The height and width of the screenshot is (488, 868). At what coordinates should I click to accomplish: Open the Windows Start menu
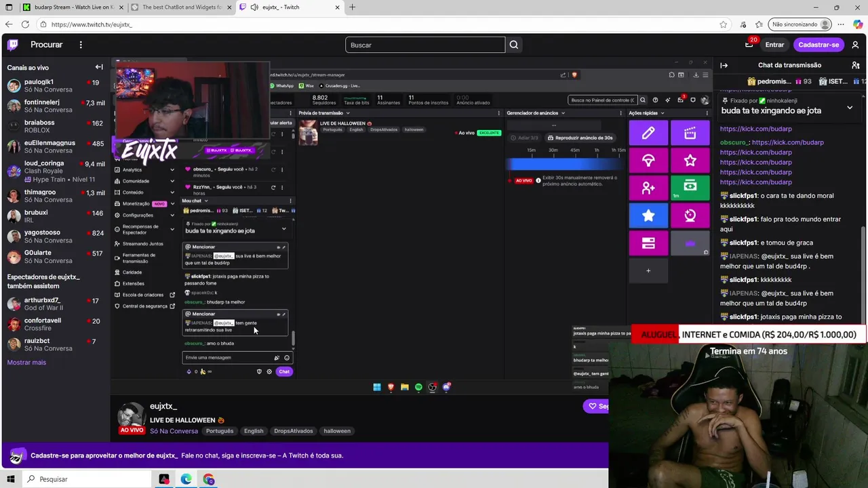coord(10,479)
